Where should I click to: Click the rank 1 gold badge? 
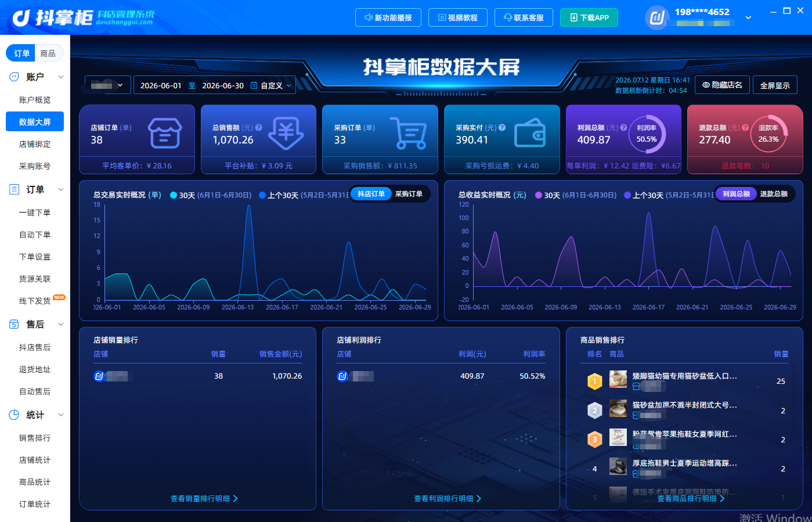(594, 381)
